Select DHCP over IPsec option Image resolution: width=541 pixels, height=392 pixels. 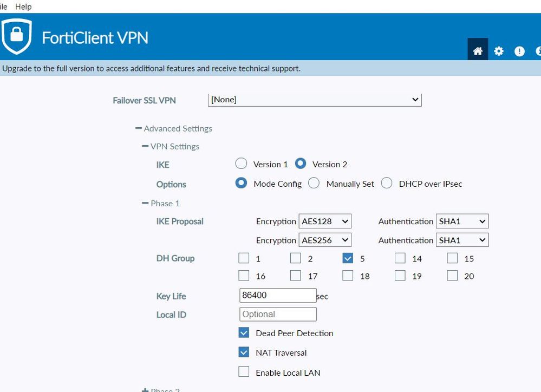387,184
